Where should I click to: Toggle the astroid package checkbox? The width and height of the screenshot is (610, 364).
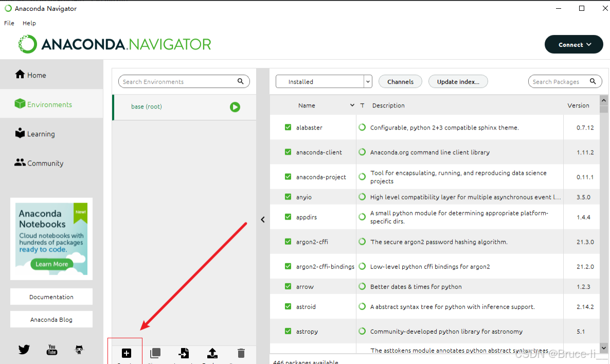pos(288,306)
